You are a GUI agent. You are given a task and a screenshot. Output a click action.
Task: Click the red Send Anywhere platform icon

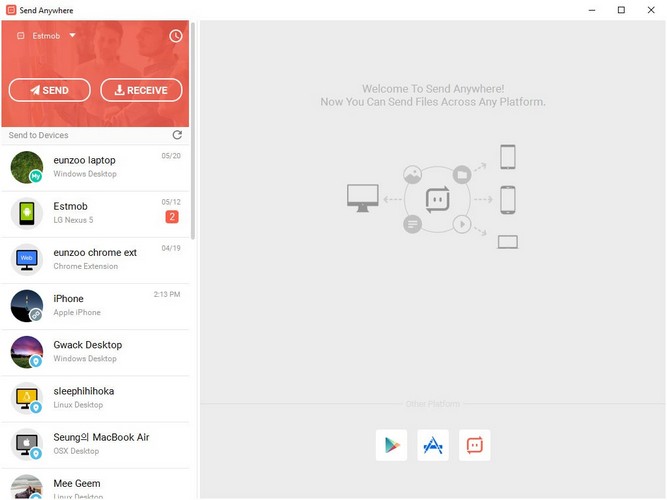pos(474,445)
